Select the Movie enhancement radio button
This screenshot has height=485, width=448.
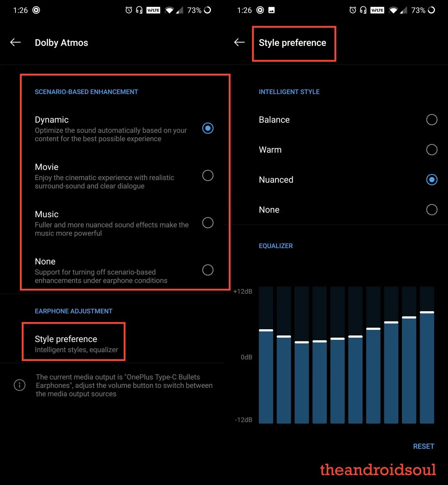(208, 175)
